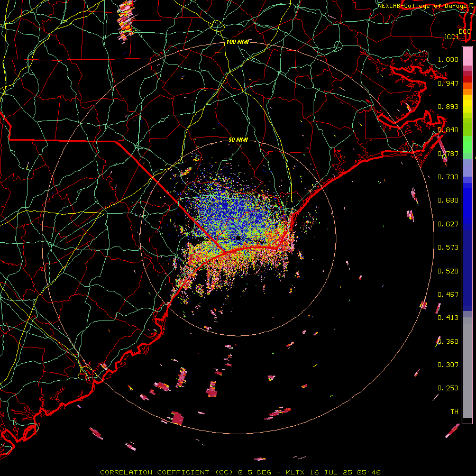This screenshot has width=476, height=476.
Task: Click the 05:46 timestamp in caption
Action: tap(368, 472)
